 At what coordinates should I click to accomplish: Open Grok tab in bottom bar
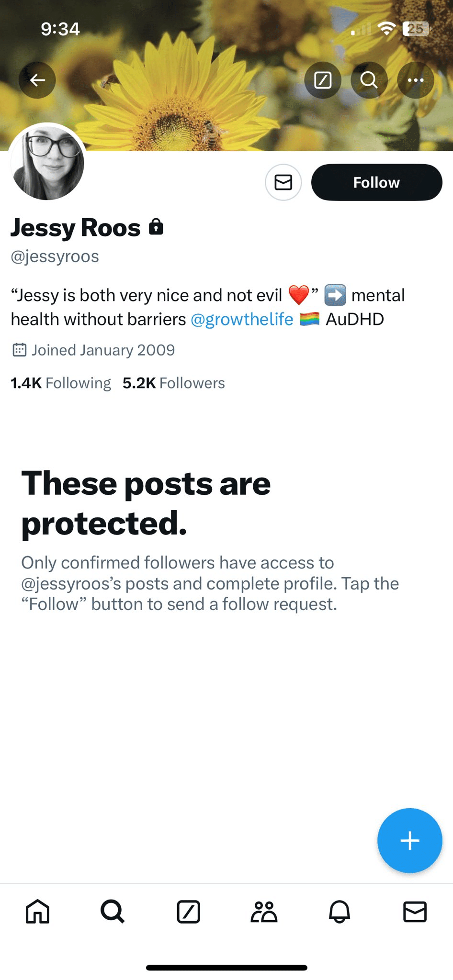coord(188,912)
